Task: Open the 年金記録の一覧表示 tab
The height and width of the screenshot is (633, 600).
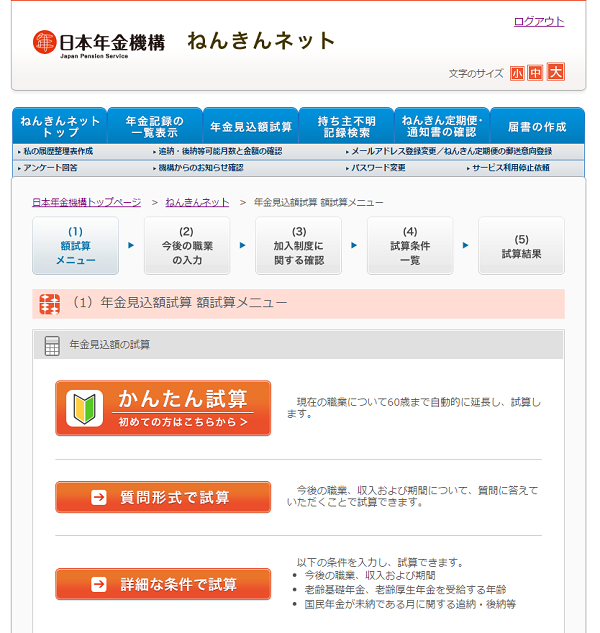Action: (155, 126)
